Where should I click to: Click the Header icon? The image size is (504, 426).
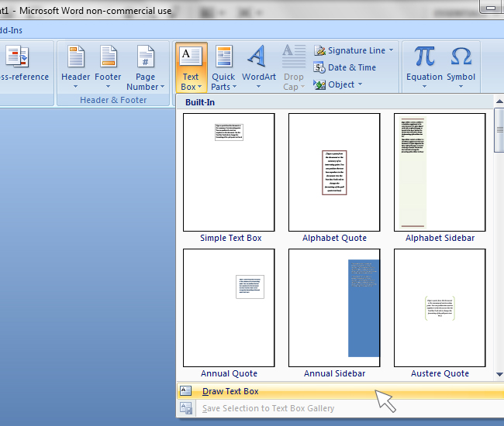[x=76, y=57]
